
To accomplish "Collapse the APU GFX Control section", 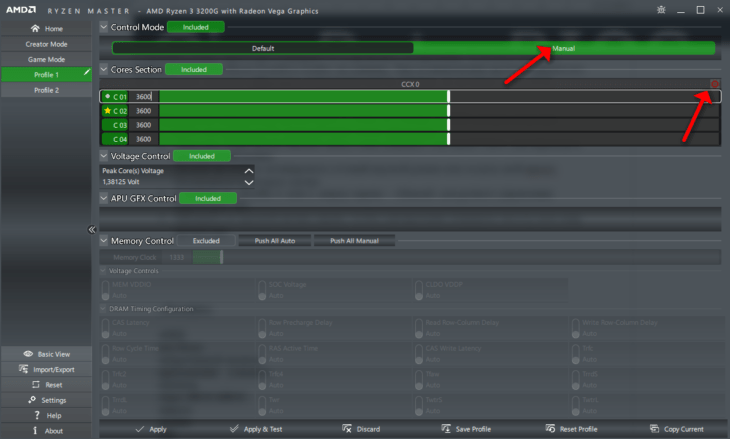I will click(104, 198).
